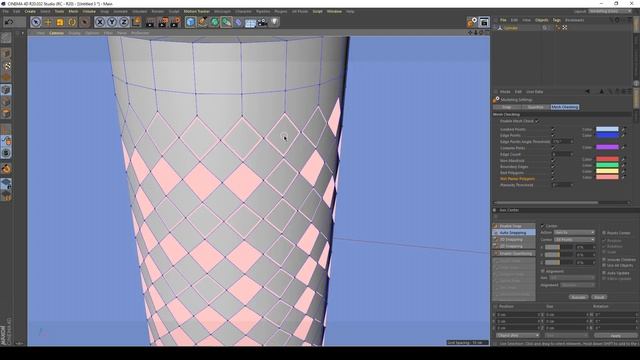The image size is (640, 360).
Task: Open the Motion Tracker menu
Action: (197, 11)
